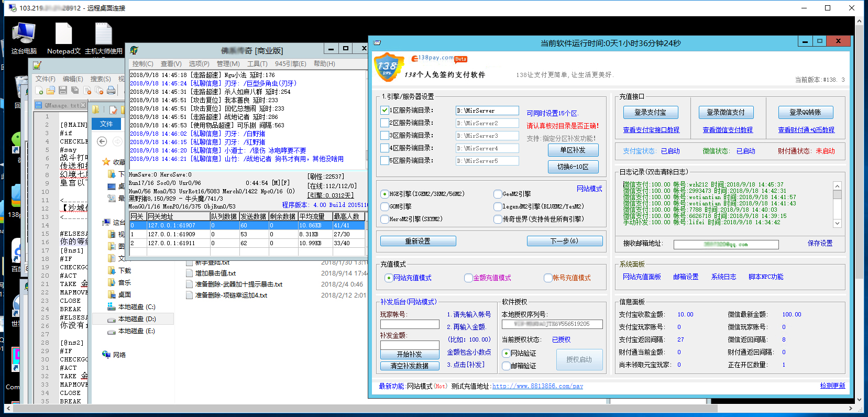The height and width of the screenshot is (417, 868).
Task: Click 重新设置 button
Action: [x=418, y=241]
